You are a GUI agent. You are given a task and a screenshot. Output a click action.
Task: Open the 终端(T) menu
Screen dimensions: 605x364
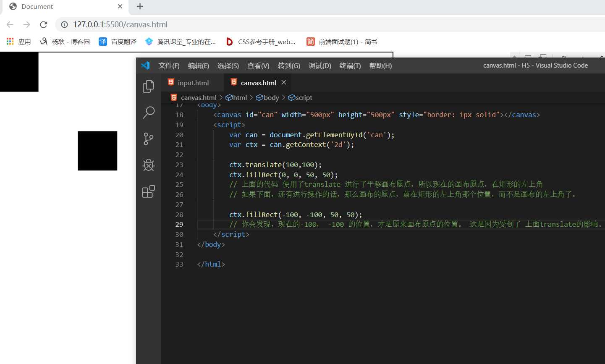pyautogui.click(x=350, y=65)
